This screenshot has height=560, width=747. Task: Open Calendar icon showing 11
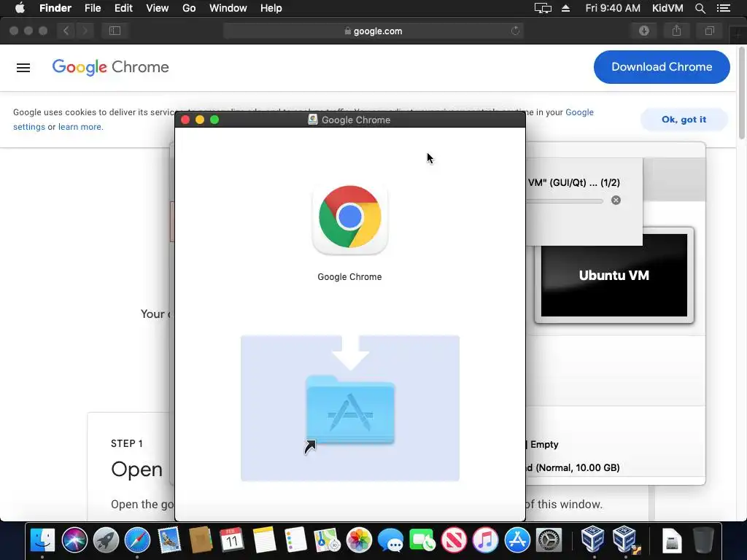coord(232,540)
